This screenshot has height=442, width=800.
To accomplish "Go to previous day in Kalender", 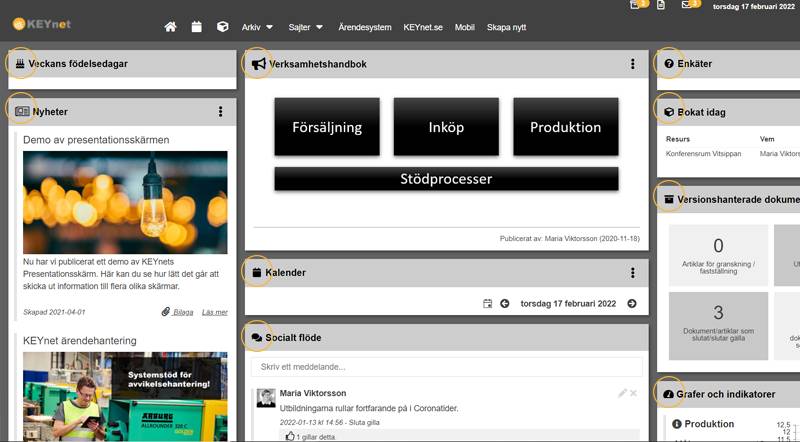I will pos(505,304).
